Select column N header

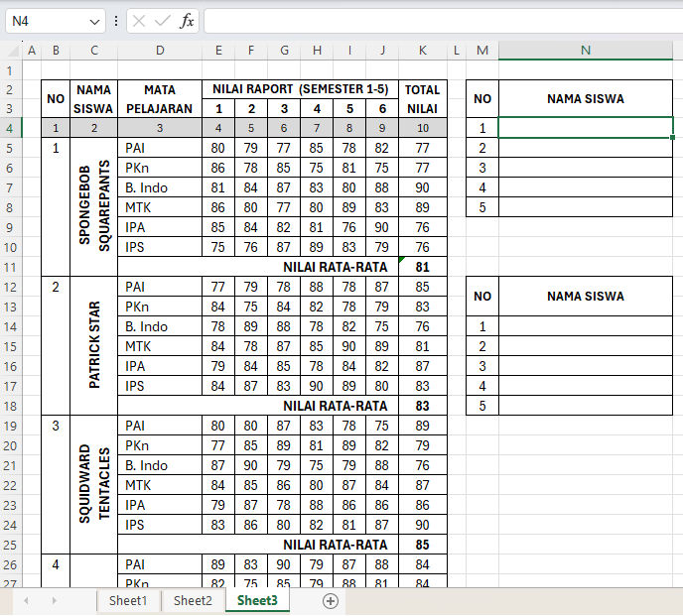pyautogui.click(x=586, y=51)
